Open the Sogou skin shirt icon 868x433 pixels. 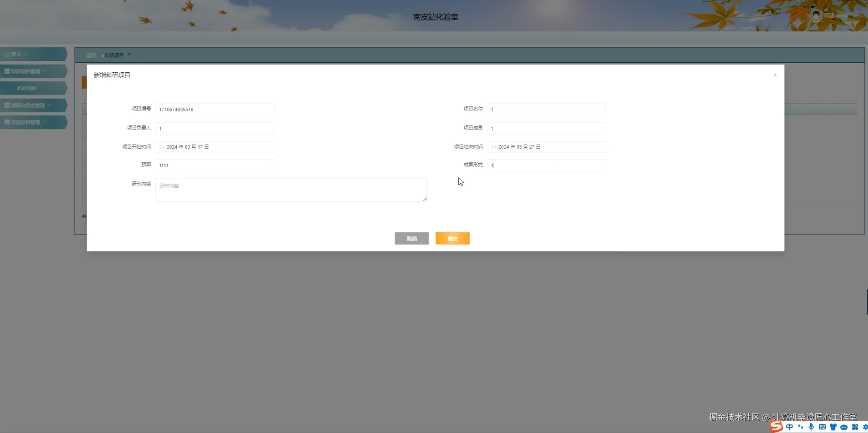pos(833,427)
